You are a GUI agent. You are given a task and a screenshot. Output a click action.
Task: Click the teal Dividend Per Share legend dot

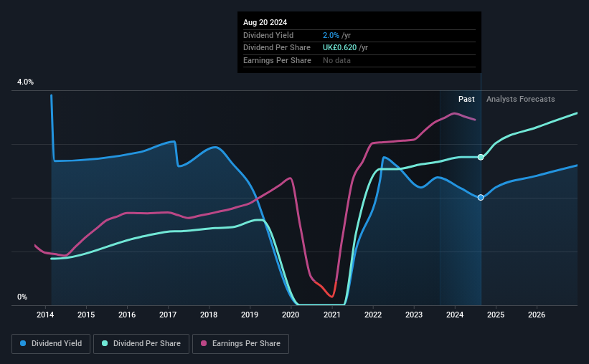(105, 343)
